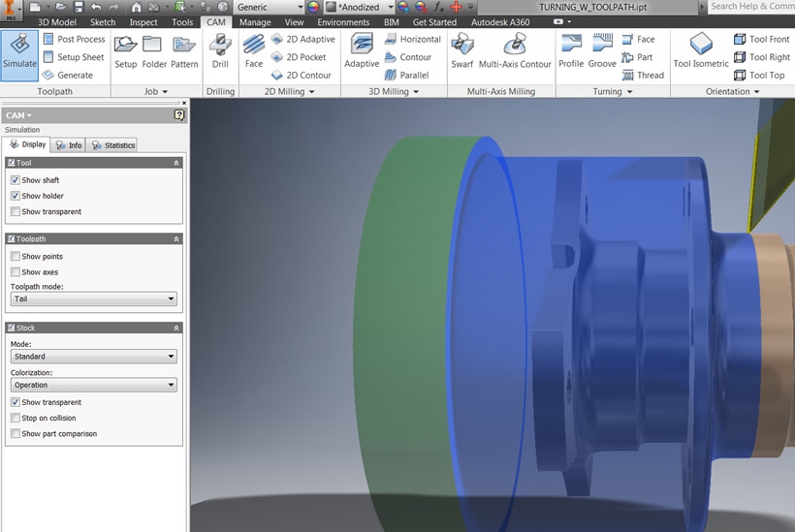Open the stock Mode dropdown
Screen dimensions: 795x532
[x=93, y=357]
